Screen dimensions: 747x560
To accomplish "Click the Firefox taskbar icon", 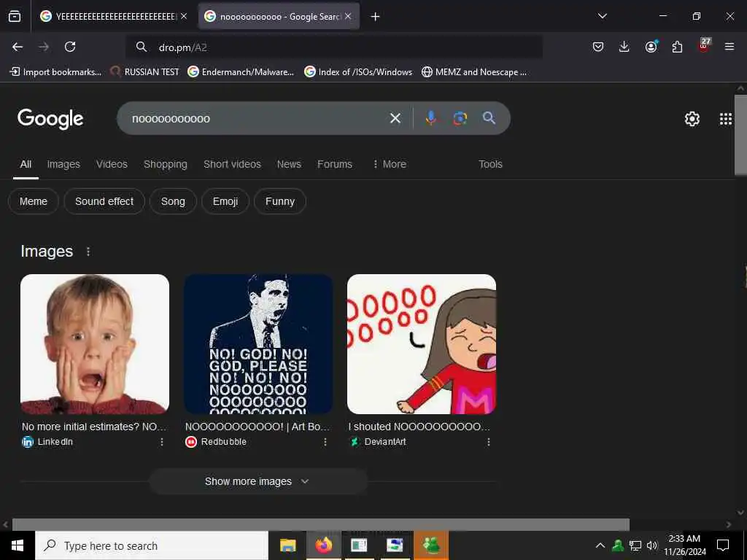I will (323, 545).
